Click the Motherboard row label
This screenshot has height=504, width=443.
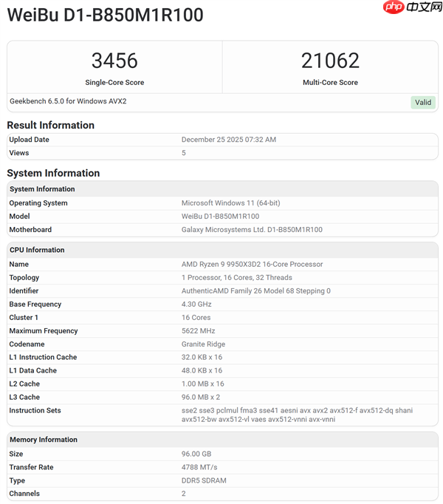click(x=30, y=230)
